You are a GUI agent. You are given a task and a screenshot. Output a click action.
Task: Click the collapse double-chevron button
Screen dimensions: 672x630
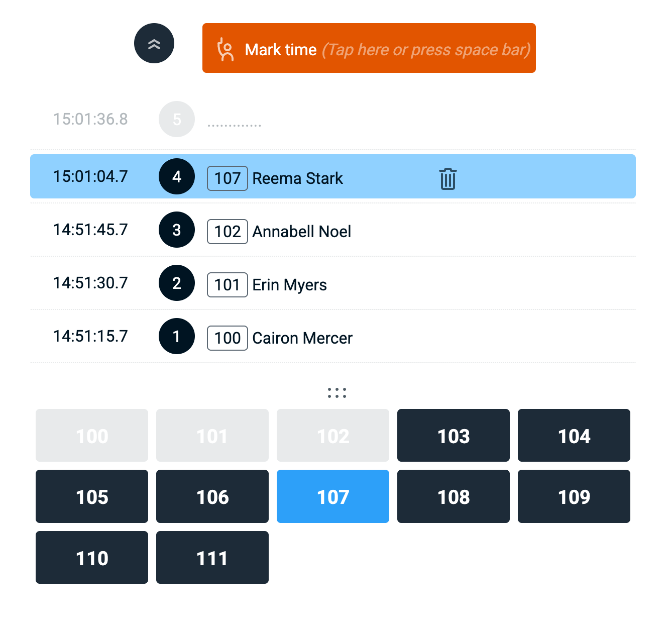click(x=154, y=44)
